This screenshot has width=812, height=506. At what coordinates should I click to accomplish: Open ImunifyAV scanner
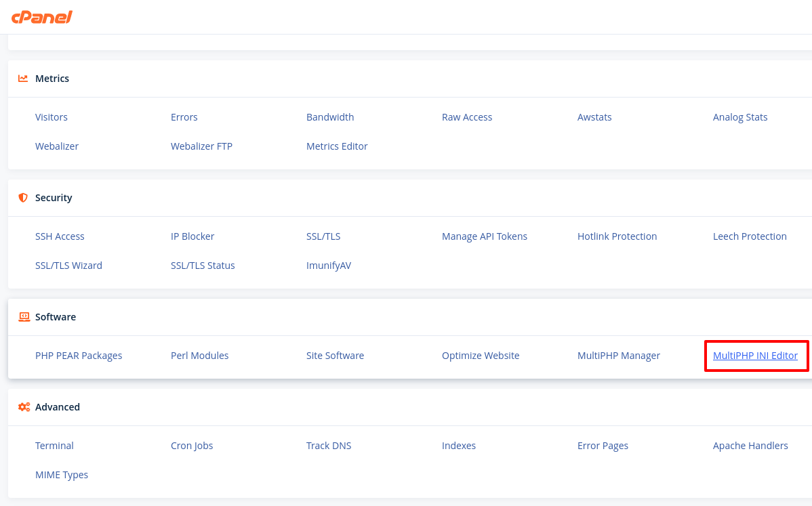coord(328,265)
